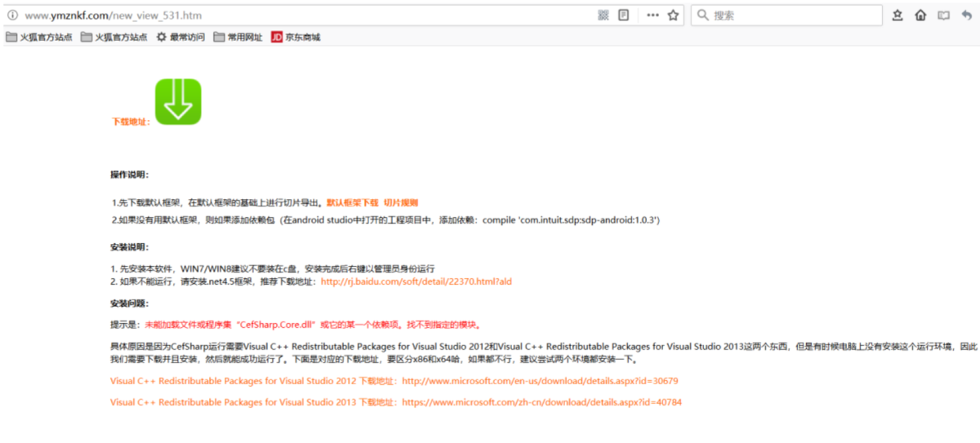Viewport: 980px width, 443px height.
Task: Open the first 火狐官方站点 bookmark folder
Action: point(38,38)
